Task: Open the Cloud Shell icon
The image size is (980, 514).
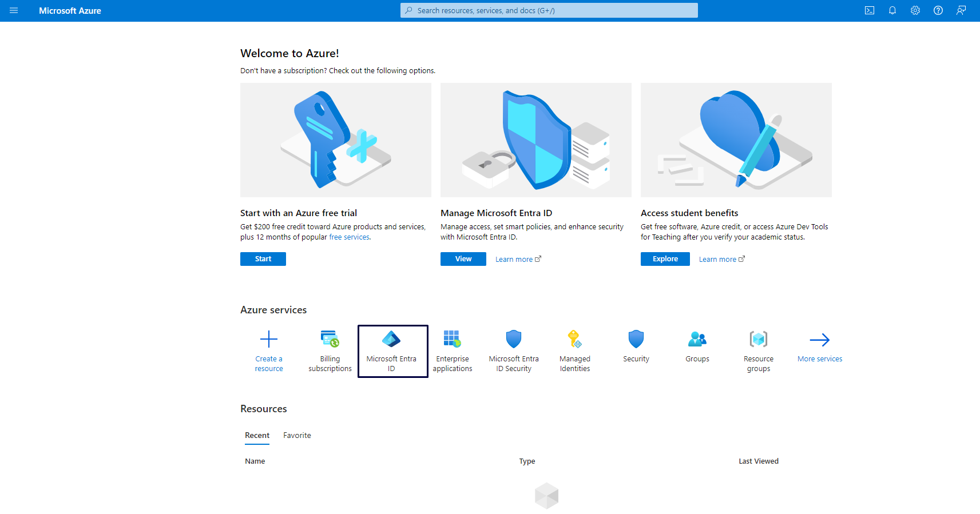Action: tap(869, 10)
